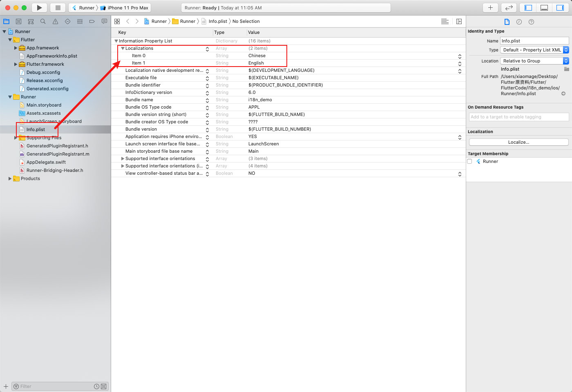Go back in editor history
The width and height of the screenshot is (572, 392).
pyautogui.click(x=127, y=21)
